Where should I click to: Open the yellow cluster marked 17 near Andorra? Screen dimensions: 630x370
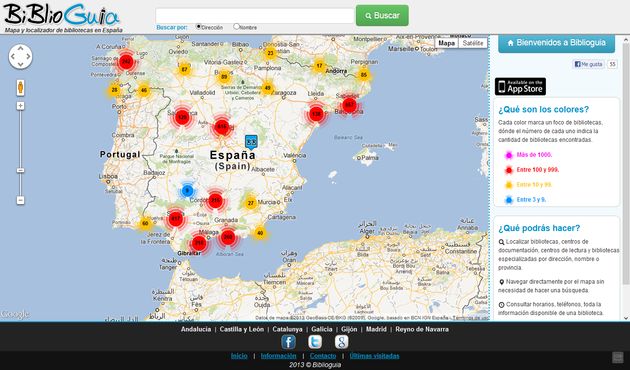(319, 66)
